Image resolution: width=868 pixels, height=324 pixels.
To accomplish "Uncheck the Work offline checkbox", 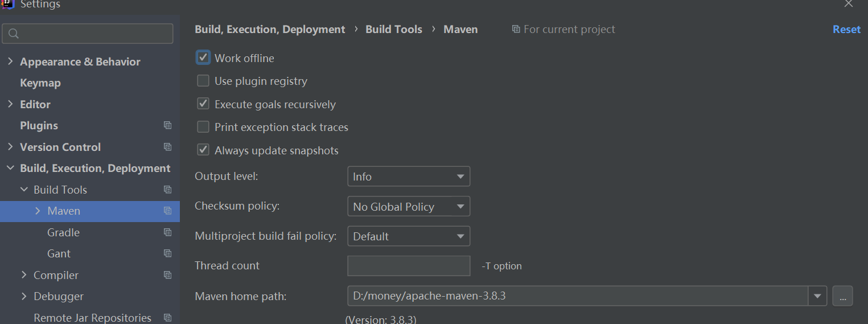I will (203, 58).
